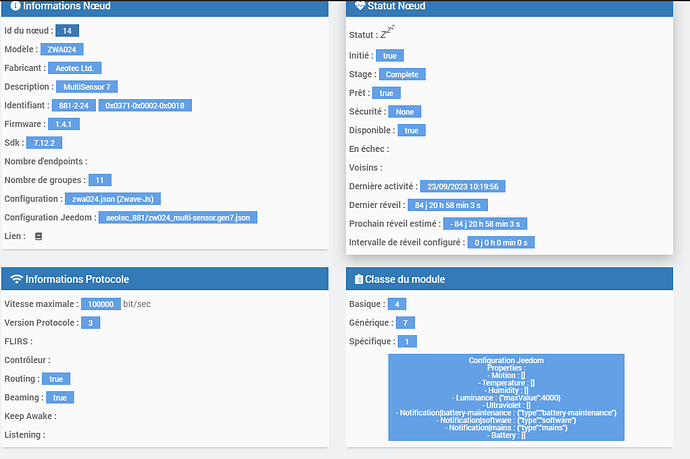The image size is (690, 459).
Task: Click the sleeping Zzz status indicator
Action: pyautogui.click(x=387, y=32)
